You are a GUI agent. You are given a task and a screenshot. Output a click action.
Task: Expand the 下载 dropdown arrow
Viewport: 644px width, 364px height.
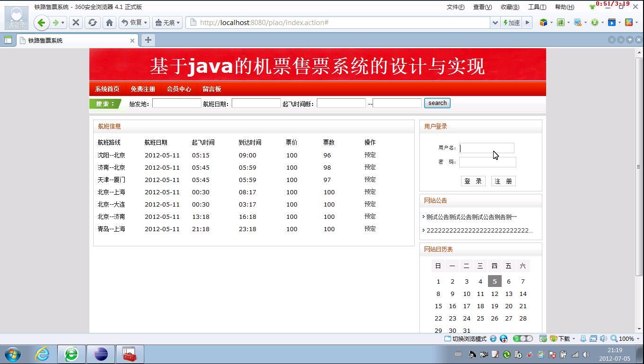click(574, 339)
